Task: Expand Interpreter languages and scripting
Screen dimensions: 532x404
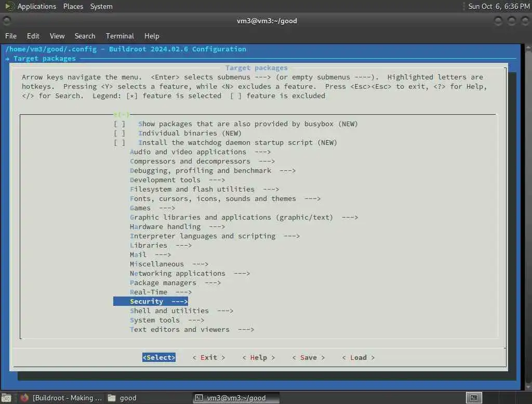Action: tap(215, 236)
